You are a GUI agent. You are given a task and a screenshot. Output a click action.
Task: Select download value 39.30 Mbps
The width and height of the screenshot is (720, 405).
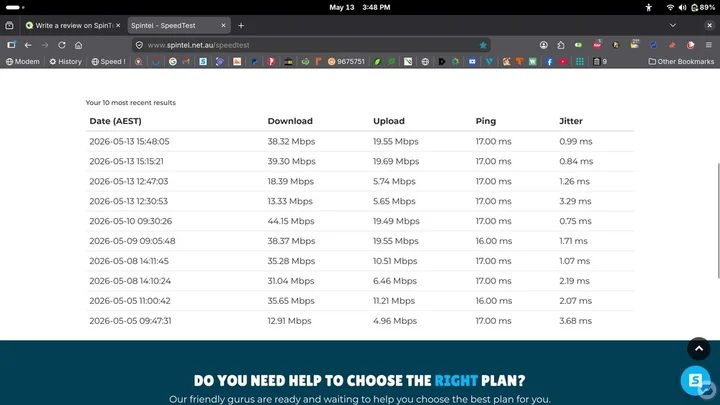291,161
